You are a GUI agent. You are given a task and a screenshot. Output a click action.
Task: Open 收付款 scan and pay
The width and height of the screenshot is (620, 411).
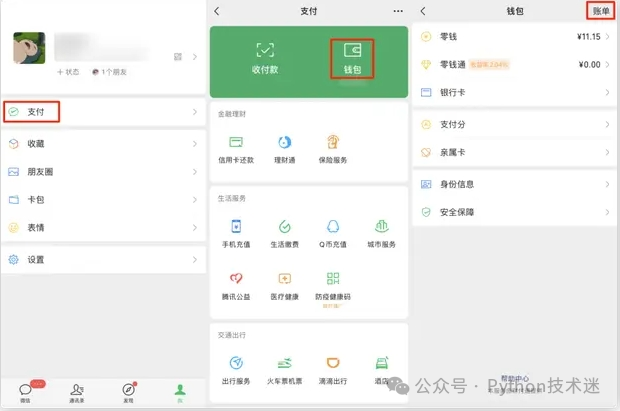[265, 59]
